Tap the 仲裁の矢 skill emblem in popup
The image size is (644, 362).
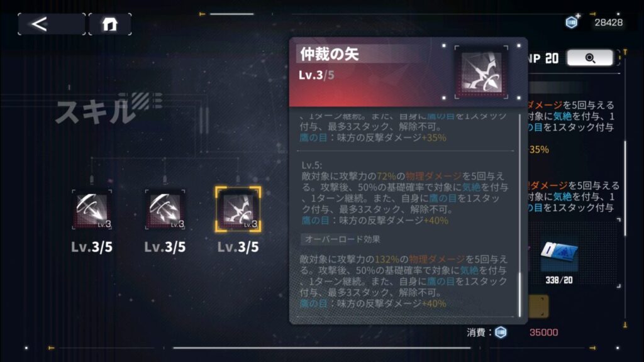tap(481, 73)
